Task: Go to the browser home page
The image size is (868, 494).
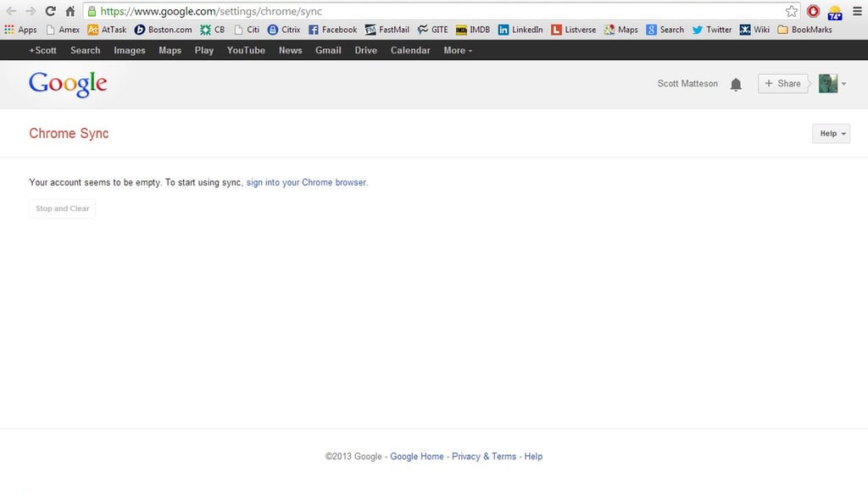Action: click(x=70, y=11)
